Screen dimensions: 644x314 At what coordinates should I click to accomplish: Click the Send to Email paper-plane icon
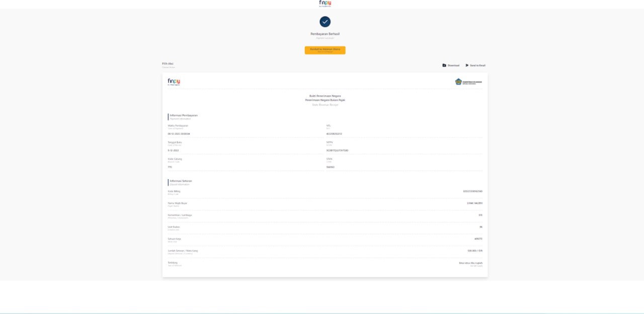pos(467,65)
